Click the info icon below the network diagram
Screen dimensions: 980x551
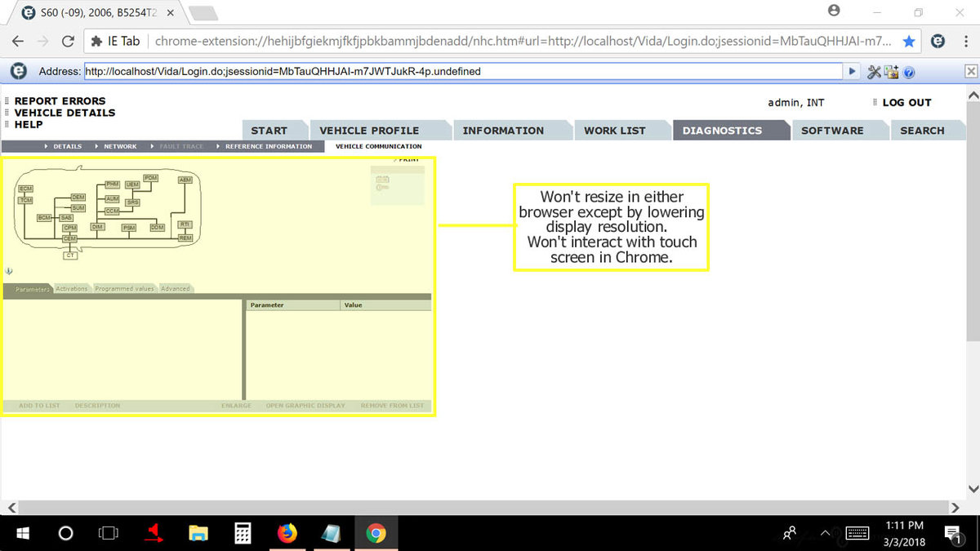click(x=8, y=271)
